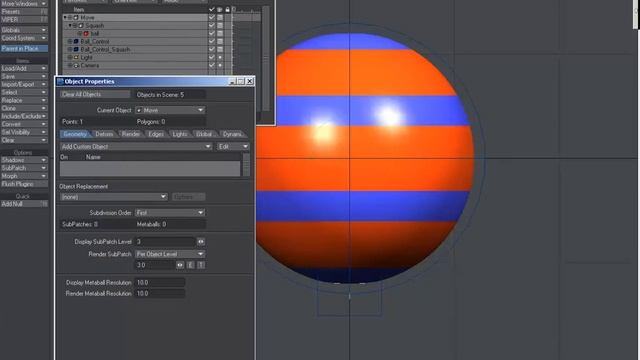Change visibility mode of Move item
The width and height of the screenshot is (640, 360).
220,18
